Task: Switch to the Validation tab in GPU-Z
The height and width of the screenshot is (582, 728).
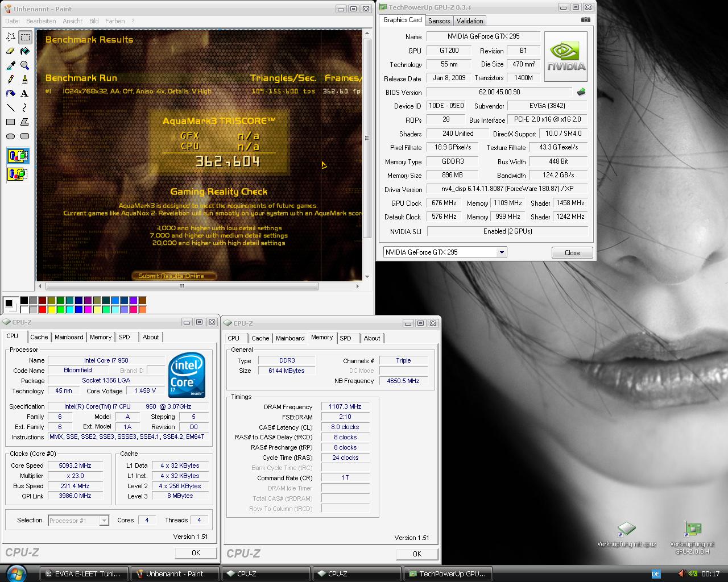Action: (470, 21)
